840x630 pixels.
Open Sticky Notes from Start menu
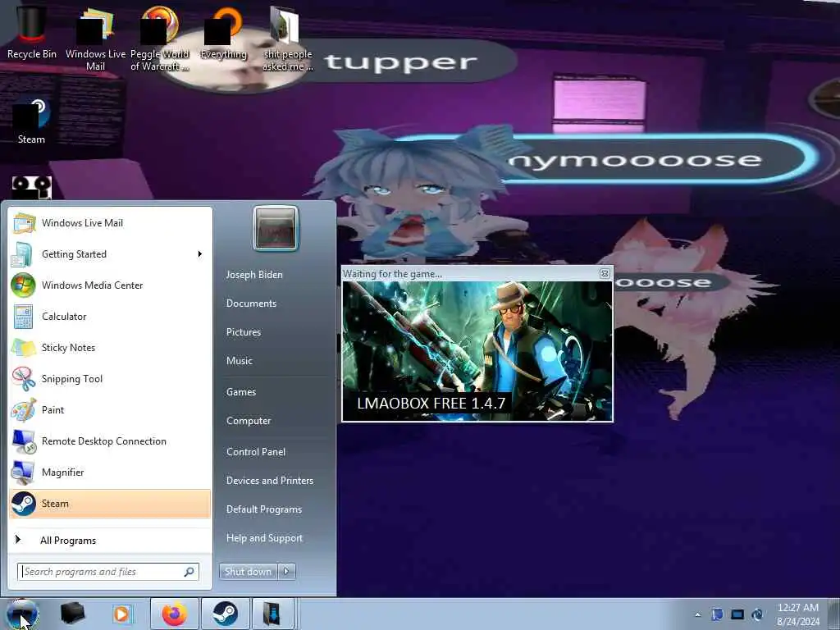point(110,347)
